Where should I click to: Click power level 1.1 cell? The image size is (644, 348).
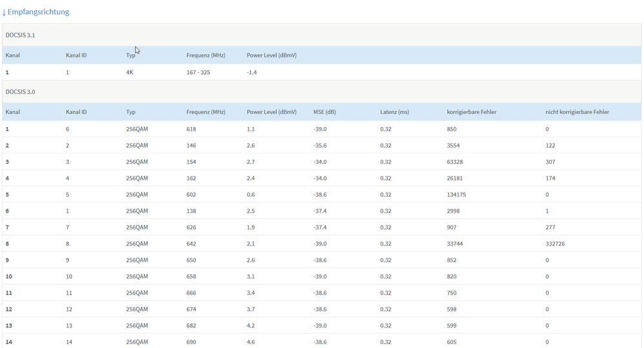[251, 129]
